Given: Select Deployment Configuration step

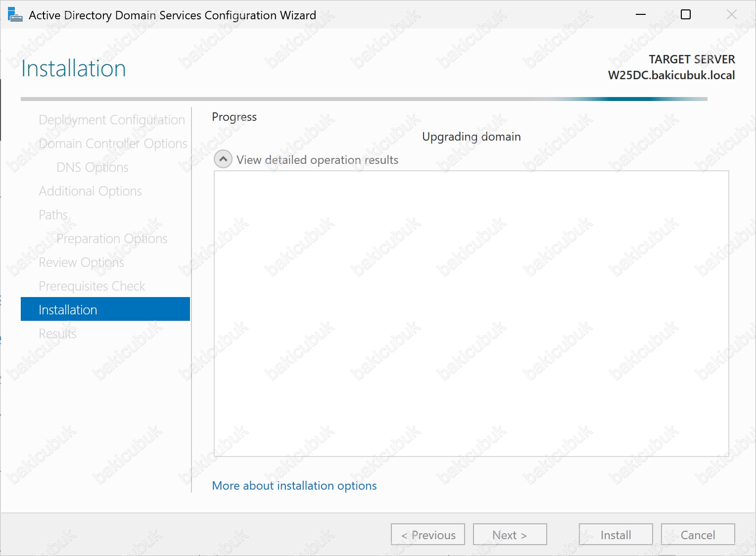Looking at the screenshot, I should [112, 120].
